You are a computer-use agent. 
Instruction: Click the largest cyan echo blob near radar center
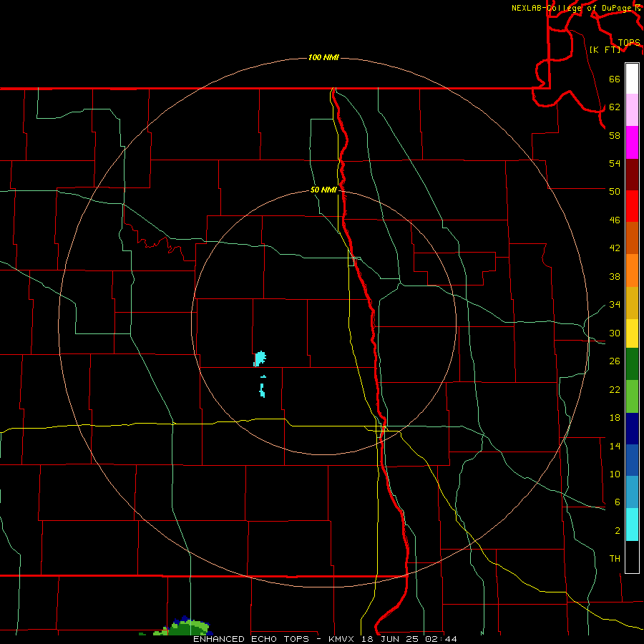click(x=260, y=358)
